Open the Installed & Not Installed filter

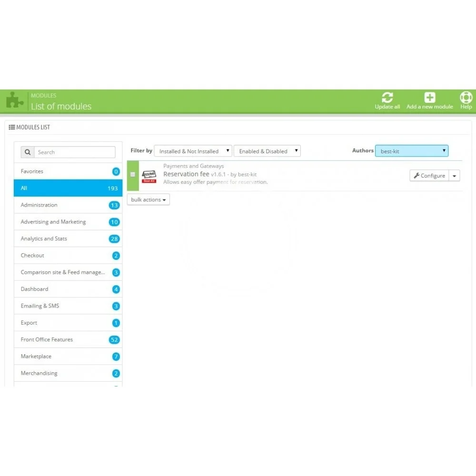[x=193, y=151]
